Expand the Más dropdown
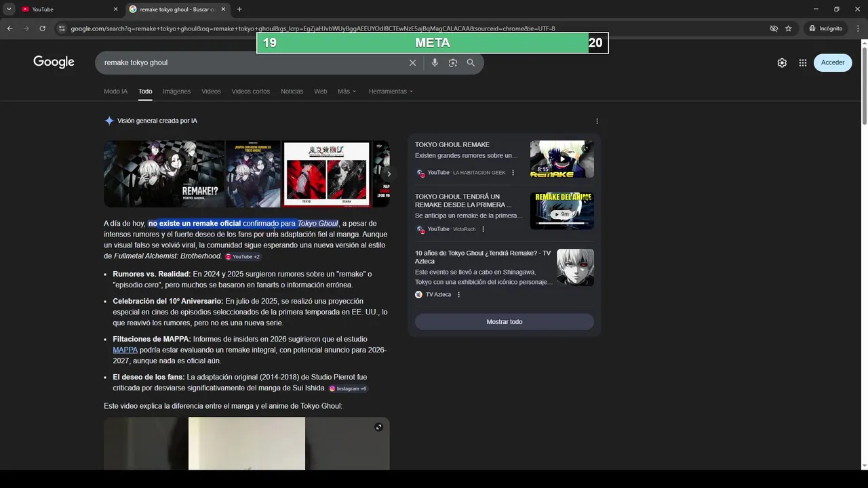The height and width of the screenshot is (488, 868). [x=347, y=91]
